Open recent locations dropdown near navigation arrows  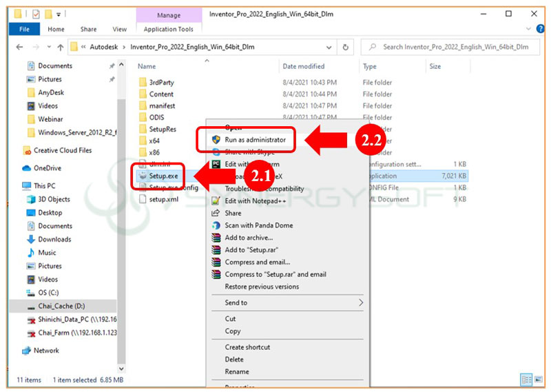click(x=47, y=48)
